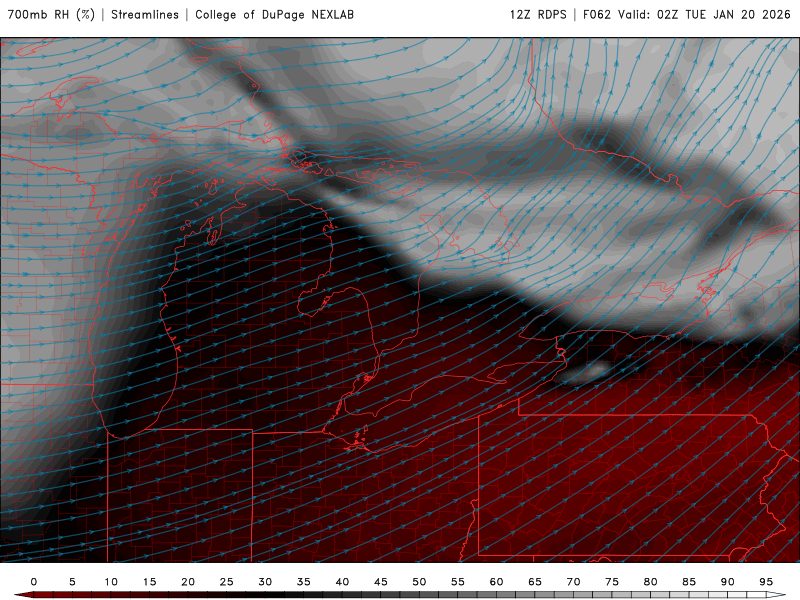Select the 10 label on color scale
Viewport: 800px width, 600px height.
click(x=111, y=582)
